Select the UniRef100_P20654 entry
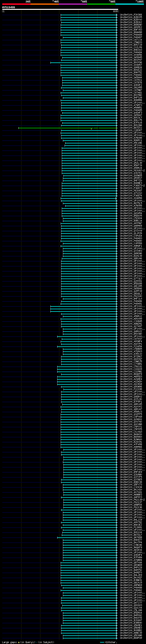 point(131,347)
